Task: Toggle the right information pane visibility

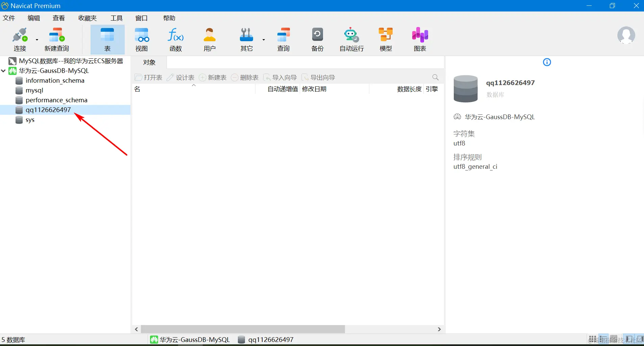Action: point(640,339)
